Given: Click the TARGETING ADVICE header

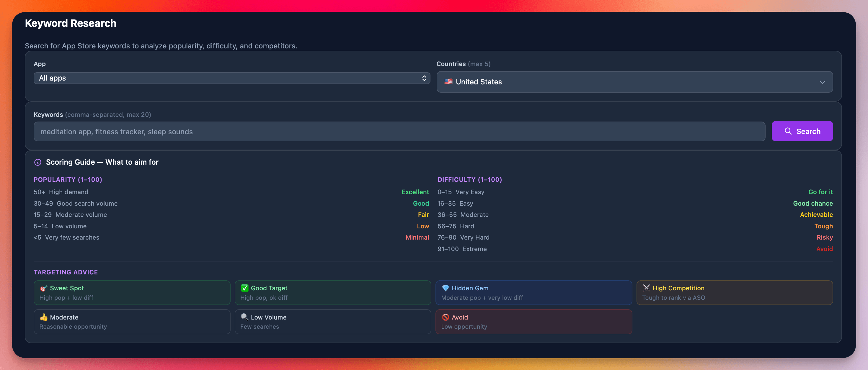Looking at the screenshot, I should [66, 272].
